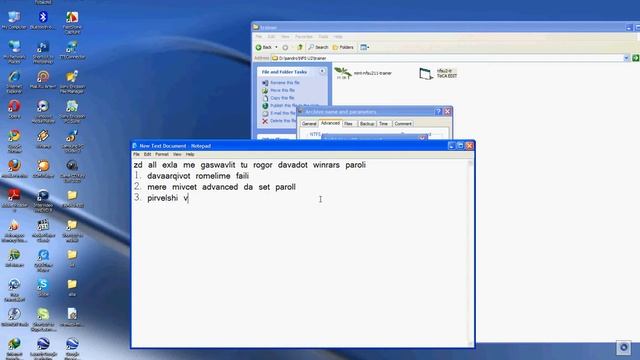Open the File menu in Notepad

136,154
